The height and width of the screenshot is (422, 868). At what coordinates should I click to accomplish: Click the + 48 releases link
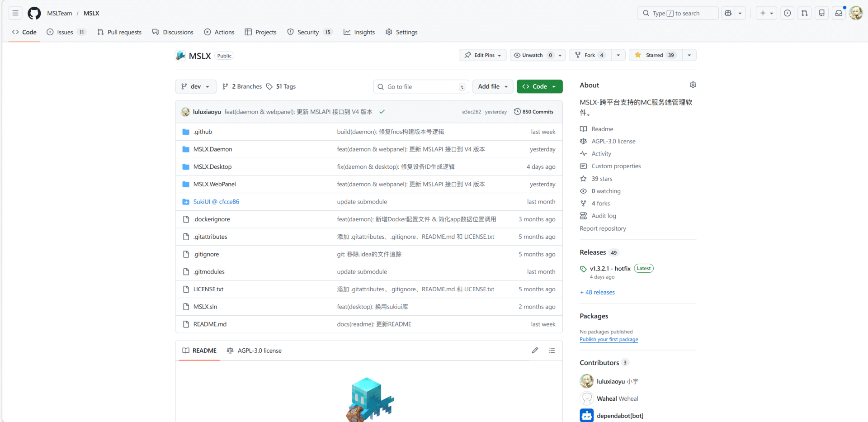[x=597, y=292]
